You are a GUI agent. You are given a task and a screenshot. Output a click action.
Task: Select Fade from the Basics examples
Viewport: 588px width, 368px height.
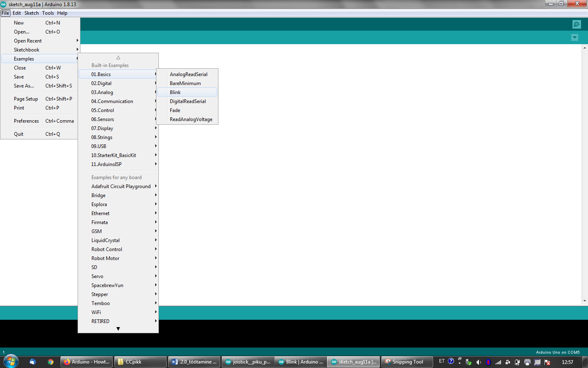175,110
